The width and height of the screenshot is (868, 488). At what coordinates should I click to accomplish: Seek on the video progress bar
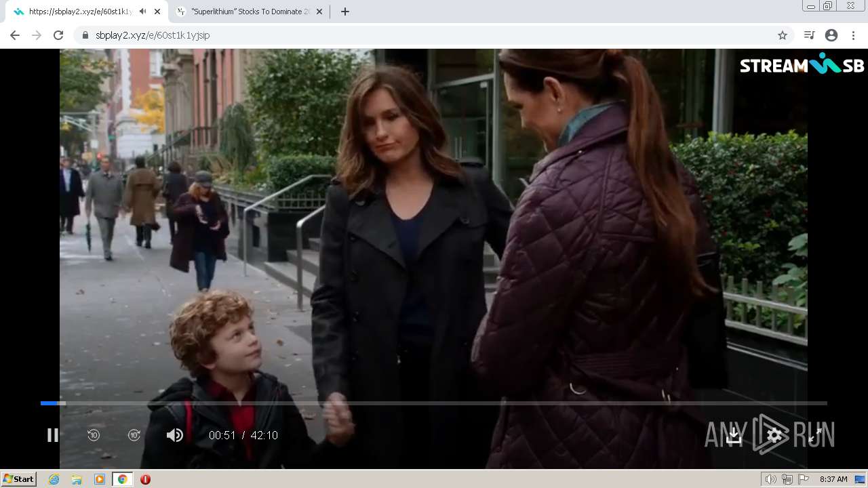(x=434, y=403)
